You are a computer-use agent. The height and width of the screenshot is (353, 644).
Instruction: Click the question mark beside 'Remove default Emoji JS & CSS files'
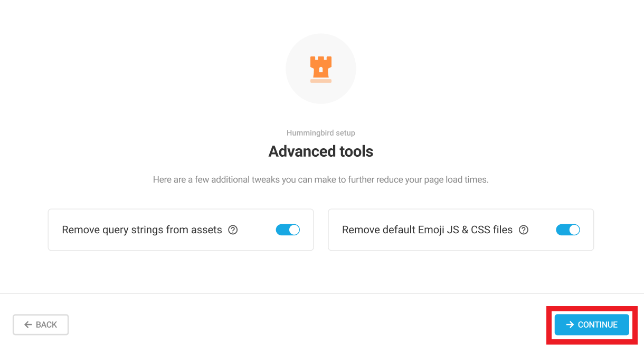click(523, 230)
